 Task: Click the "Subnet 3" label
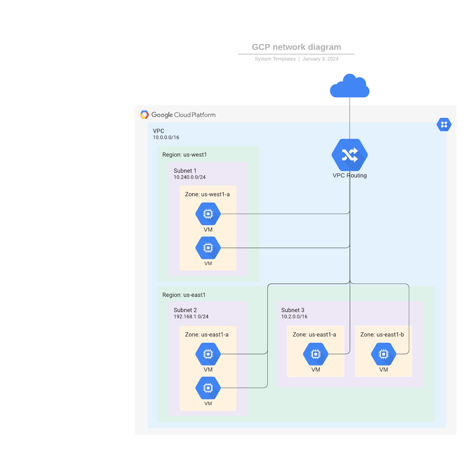(x=293, y=310)
